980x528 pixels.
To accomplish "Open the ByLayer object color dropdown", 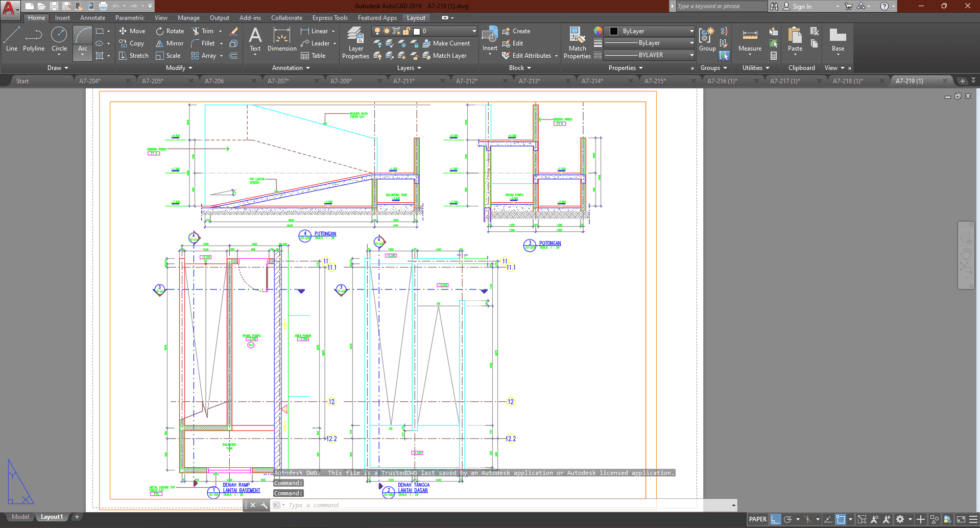I will pyautogui.click(x=692, y=31).
